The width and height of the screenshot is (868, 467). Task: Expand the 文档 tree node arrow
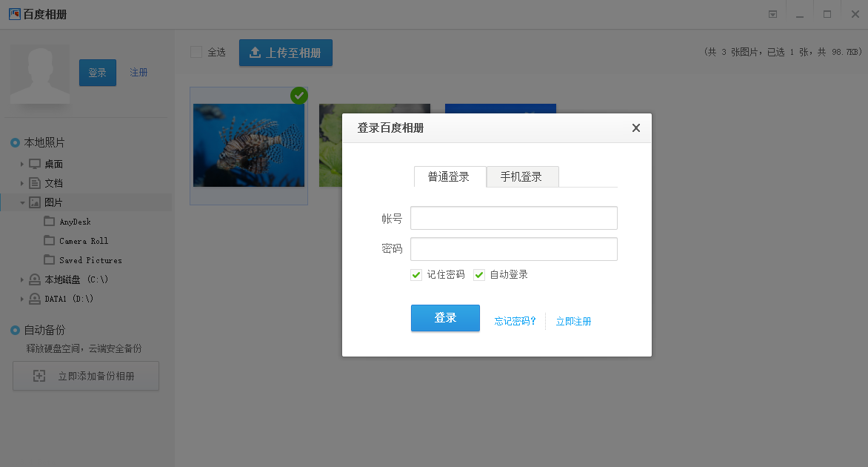[x=21, y=183]
